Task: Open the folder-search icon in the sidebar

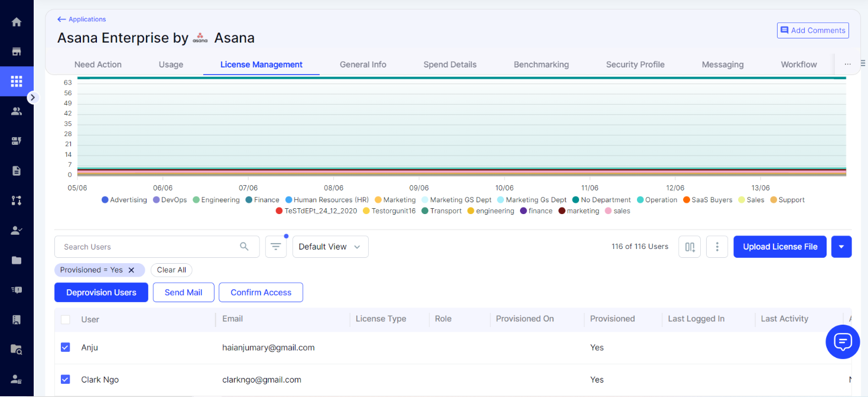Action: [16, 349]
